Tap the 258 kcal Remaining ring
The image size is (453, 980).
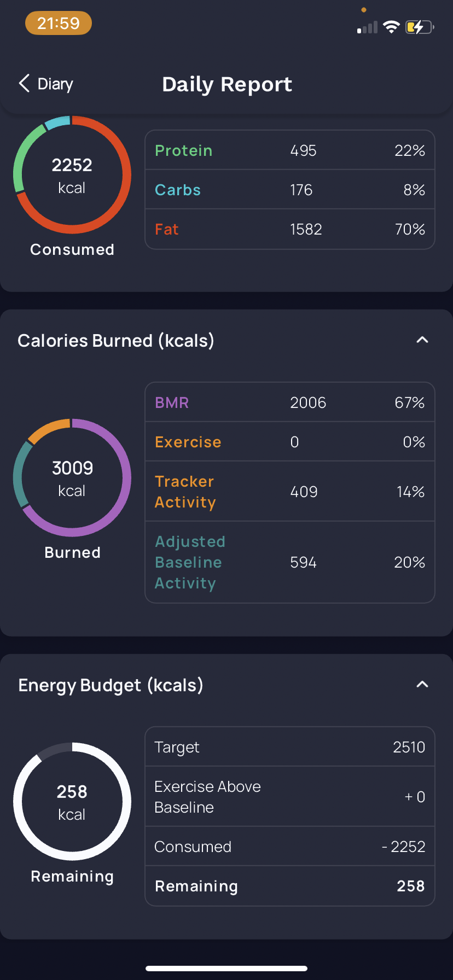click(x=72, y=801)
